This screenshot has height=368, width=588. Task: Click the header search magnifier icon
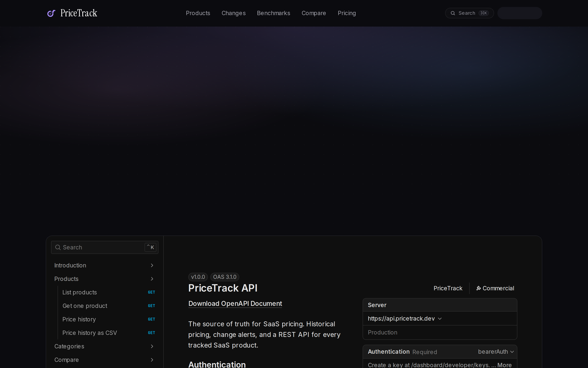(453, 13)
